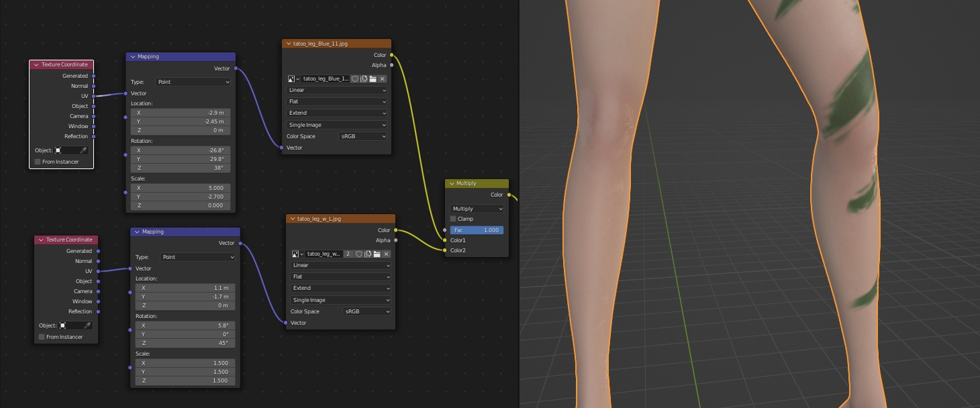Browse image icon on tatoo_leg_w_L node
Image resolution: width=980 pixels, height=408 pixels.
tap(297, 254)
